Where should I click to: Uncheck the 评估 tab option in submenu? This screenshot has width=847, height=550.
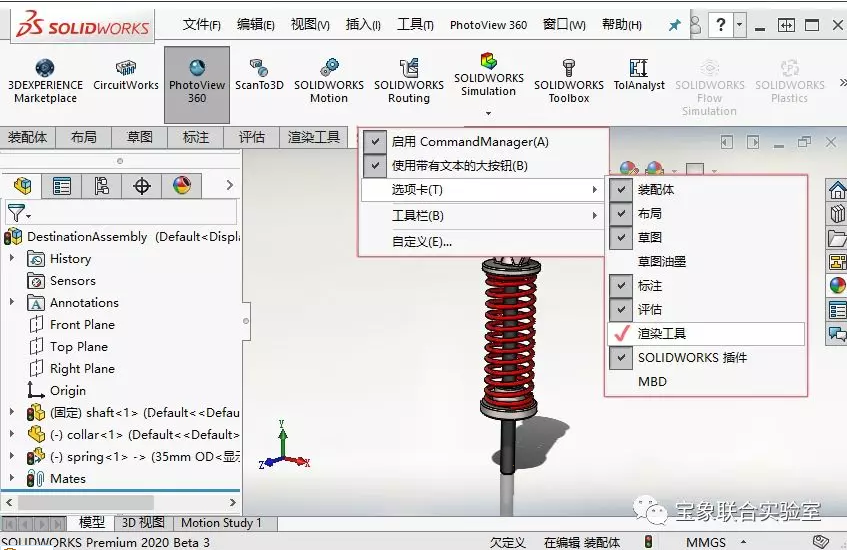[x=706, y=310]
